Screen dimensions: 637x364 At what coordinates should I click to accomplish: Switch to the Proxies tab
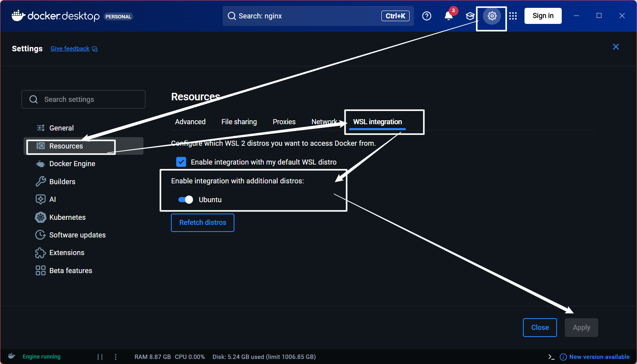pos(284,122)
